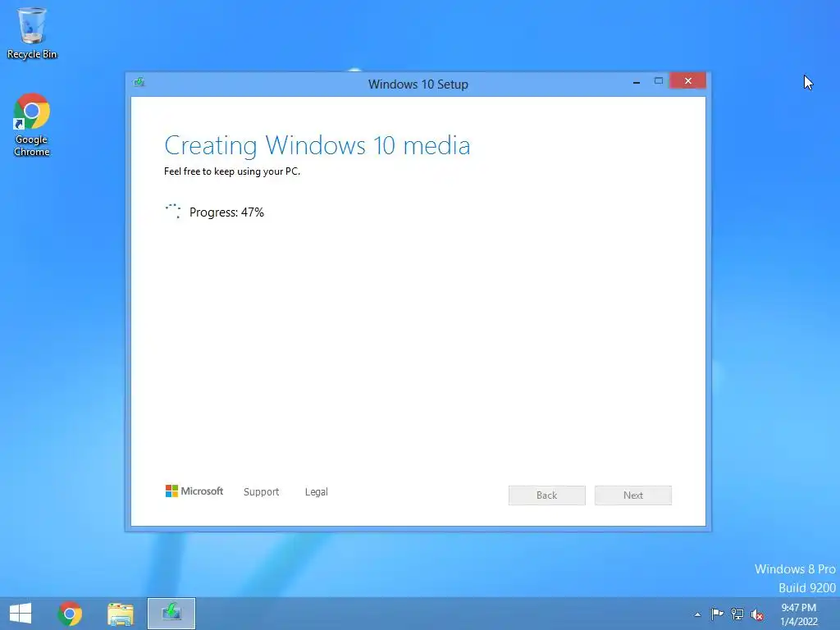Viewport: 840px width, 630px height.
Task: Select the Google Chrome desktop shortcut
Action: pyautogui.click(x=32, y=125)
